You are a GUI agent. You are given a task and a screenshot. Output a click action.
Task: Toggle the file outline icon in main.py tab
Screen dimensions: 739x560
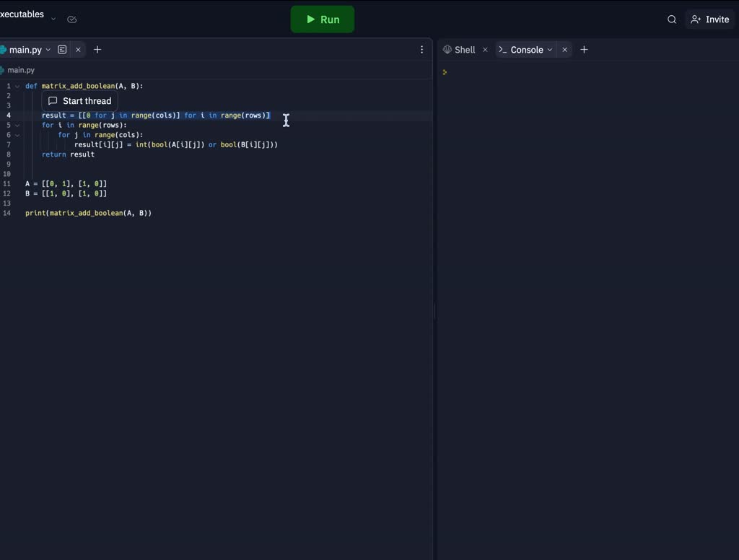point(62,50)
